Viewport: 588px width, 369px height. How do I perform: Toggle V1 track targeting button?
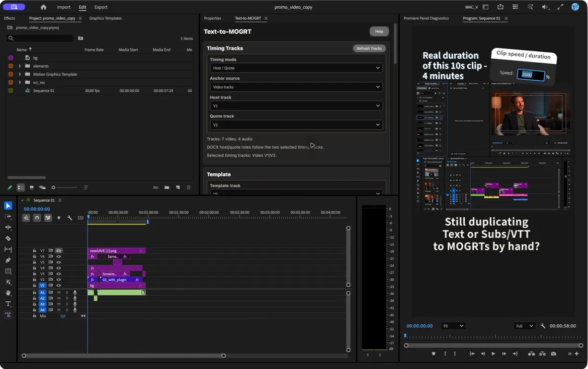(x=42, y=285)
